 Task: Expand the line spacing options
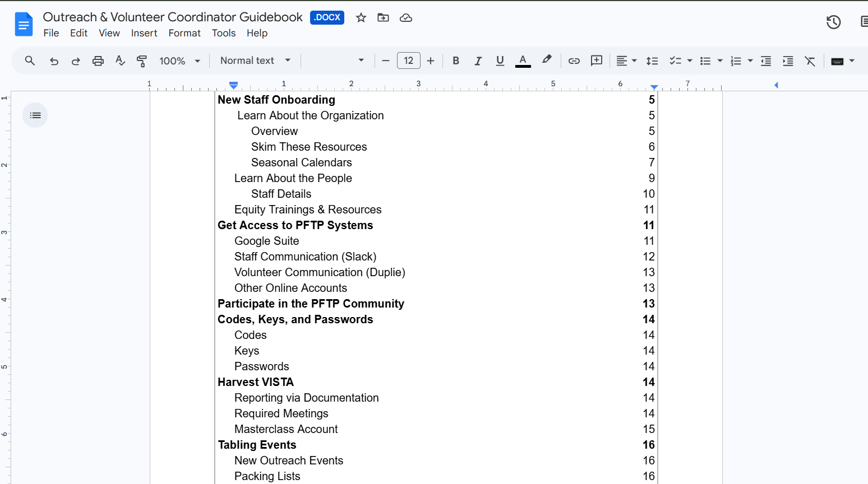click(x=652, y=61)
